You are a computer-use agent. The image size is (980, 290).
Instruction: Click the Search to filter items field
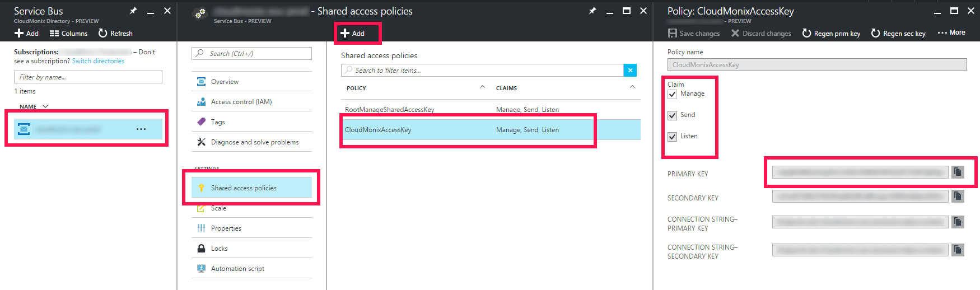coord(482,70)
